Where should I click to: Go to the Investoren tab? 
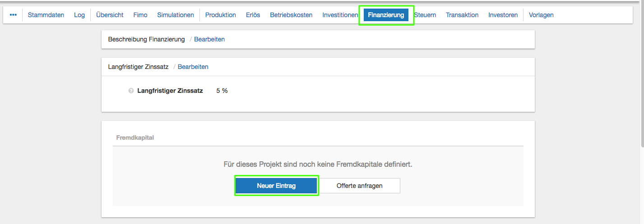[503, 15]
